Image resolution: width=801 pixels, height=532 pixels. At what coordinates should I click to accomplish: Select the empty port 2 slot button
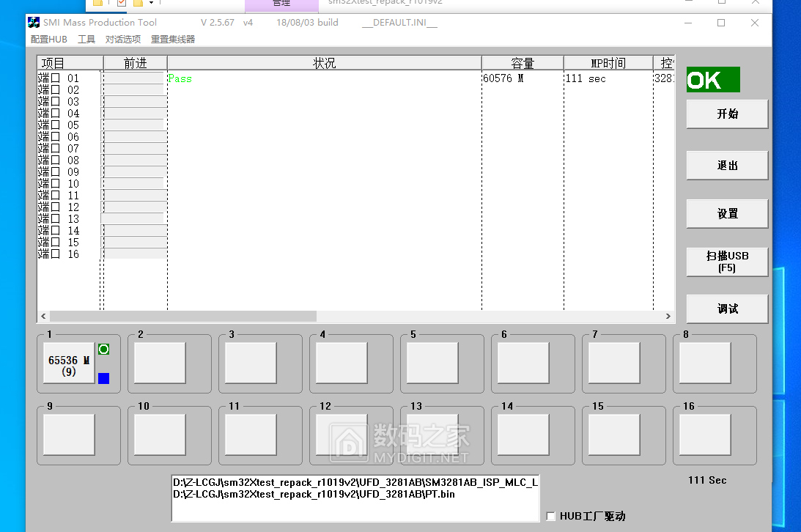[x=160, y=363]
